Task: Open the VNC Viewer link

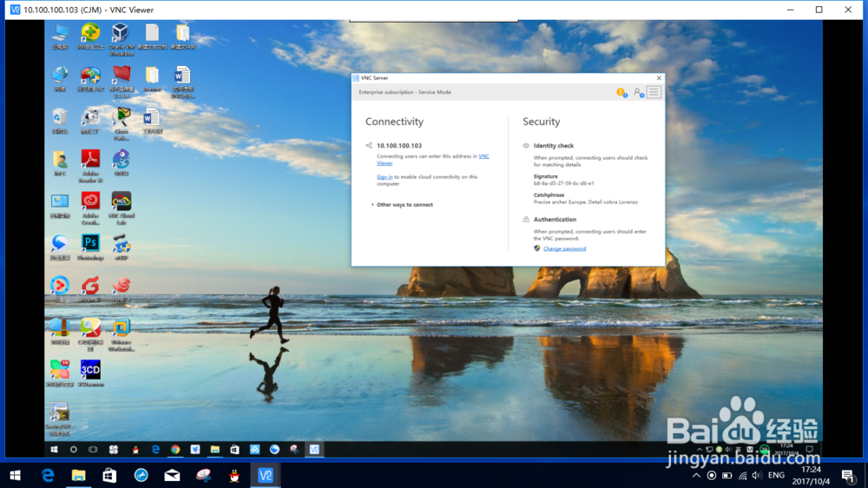Action: coord(483,156)
